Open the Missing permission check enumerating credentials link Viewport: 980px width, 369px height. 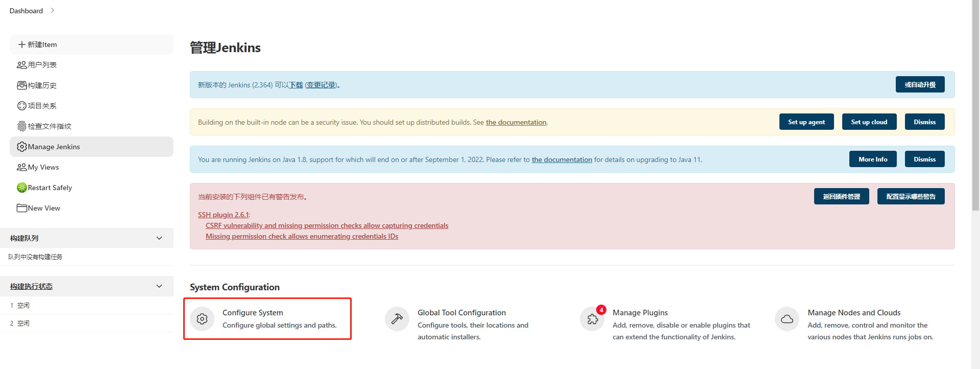tap(302, 236)
